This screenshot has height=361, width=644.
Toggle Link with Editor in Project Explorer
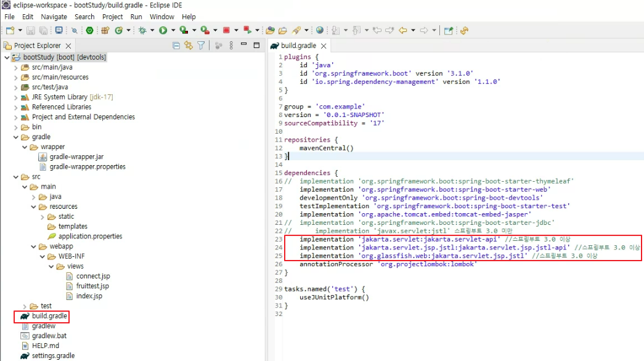(189, 46)
